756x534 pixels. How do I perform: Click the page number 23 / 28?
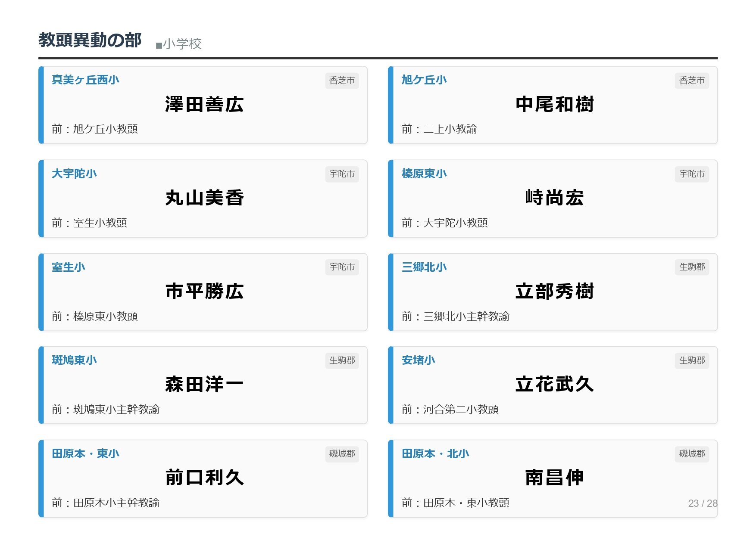click(x=702, y=503)
